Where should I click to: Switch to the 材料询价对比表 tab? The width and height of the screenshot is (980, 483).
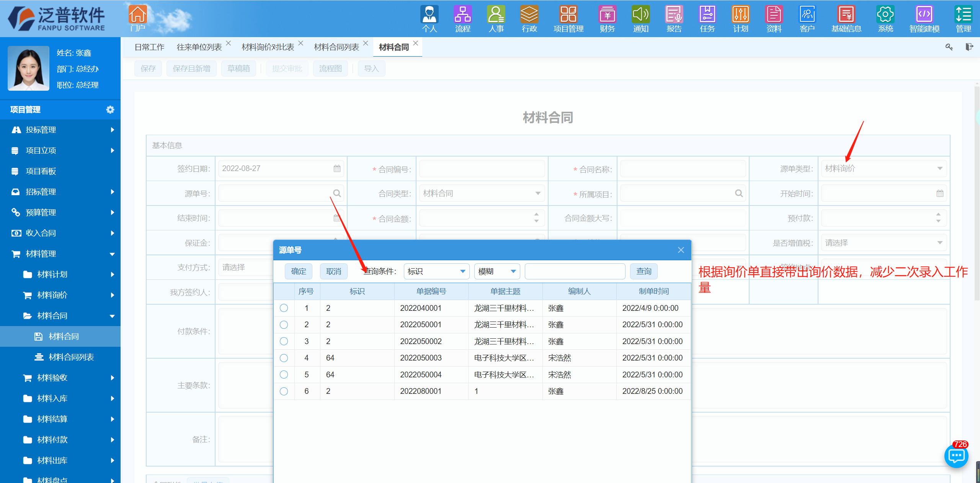(x=268, y=47)
